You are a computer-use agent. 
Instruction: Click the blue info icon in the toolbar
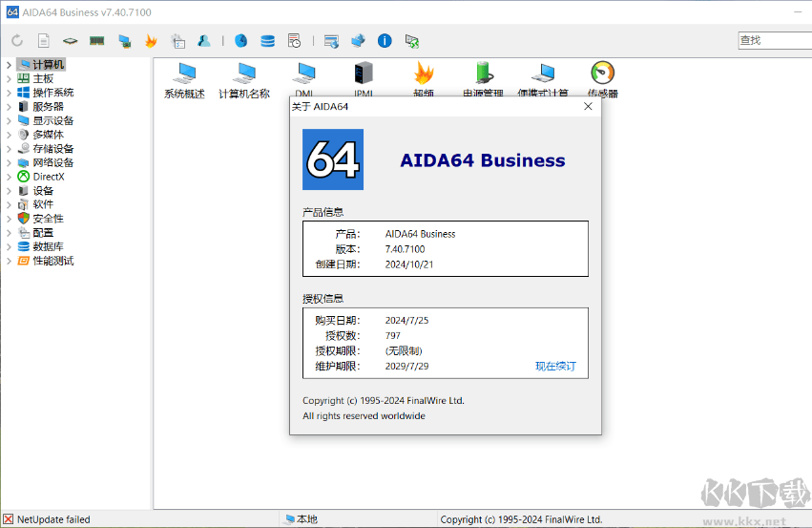385,41
